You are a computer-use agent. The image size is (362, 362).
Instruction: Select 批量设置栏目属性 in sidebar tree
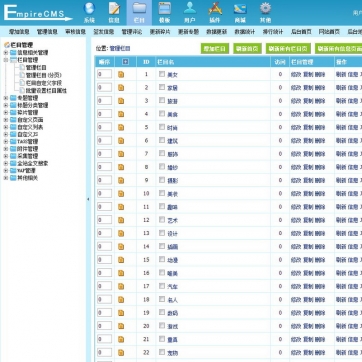(46, 90)
